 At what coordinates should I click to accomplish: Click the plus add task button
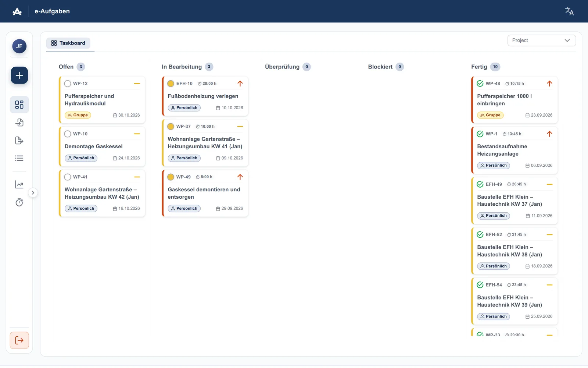point(19,75)
